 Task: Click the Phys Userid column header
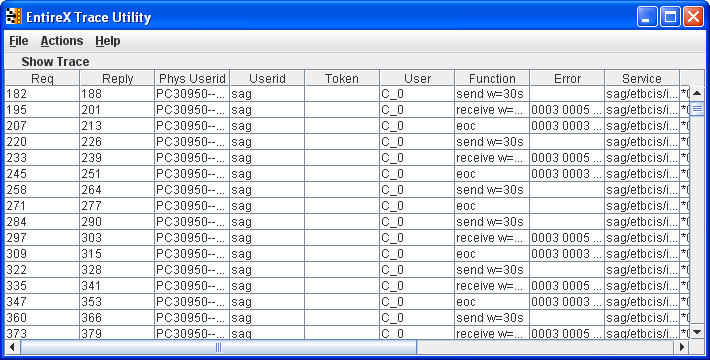[192, 78]
